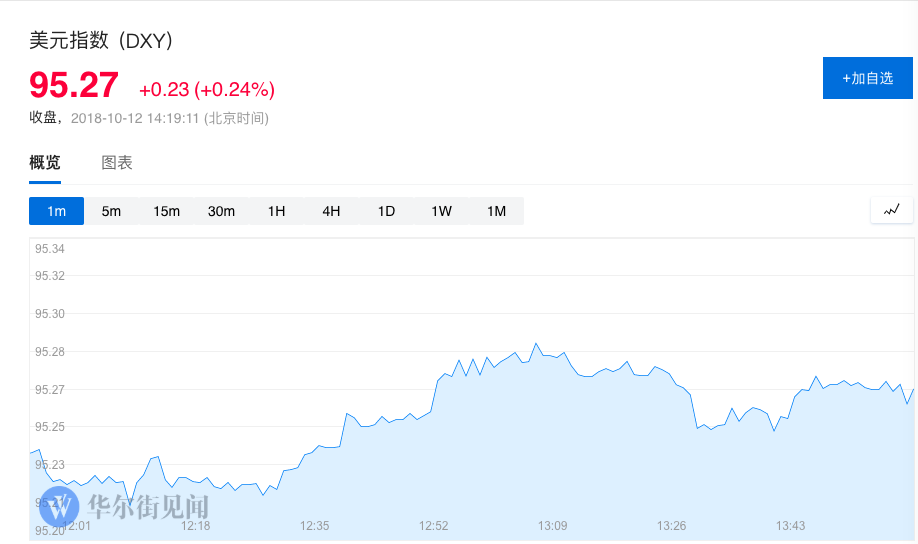Click the line chart type icon
The image size is (918, 544).
(892, 210)
